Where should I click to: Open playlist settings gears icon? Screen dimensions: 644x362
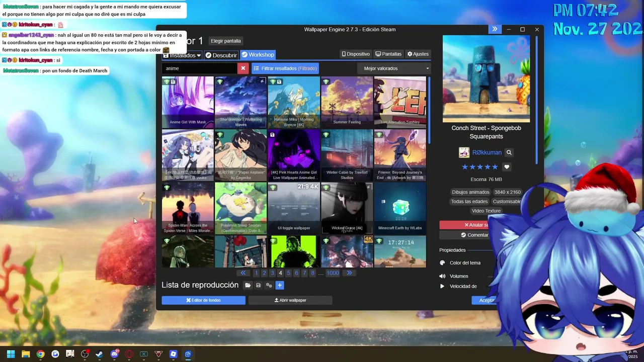point(269,285)
